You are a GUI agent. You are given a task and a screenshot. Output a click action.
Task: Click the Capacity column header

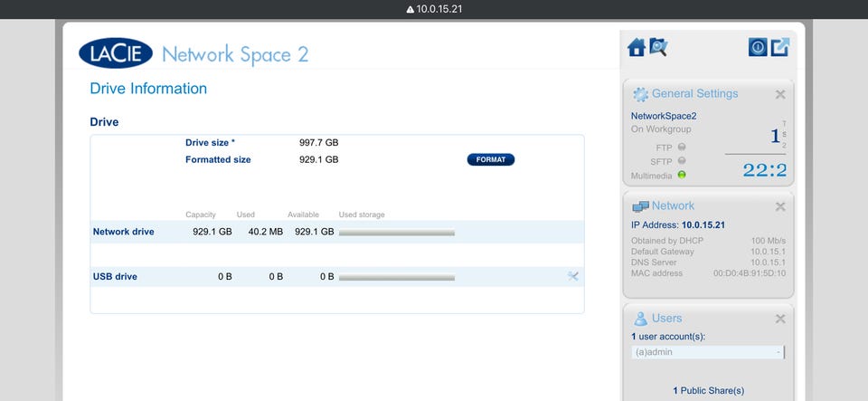pos(201,215)
